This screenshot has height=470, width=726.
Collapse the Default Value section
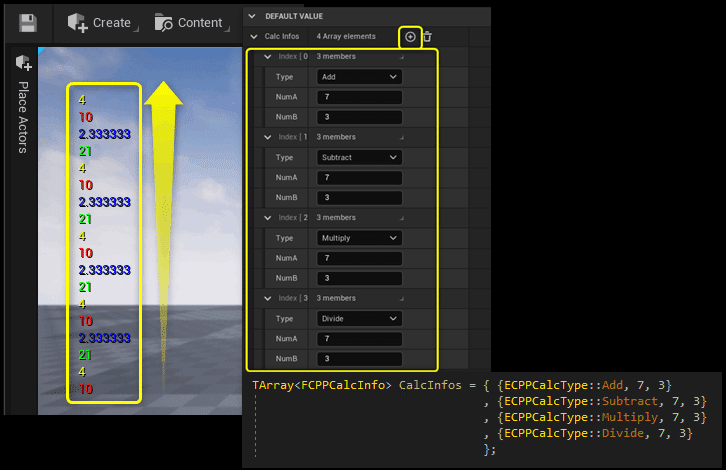[252, 16]
